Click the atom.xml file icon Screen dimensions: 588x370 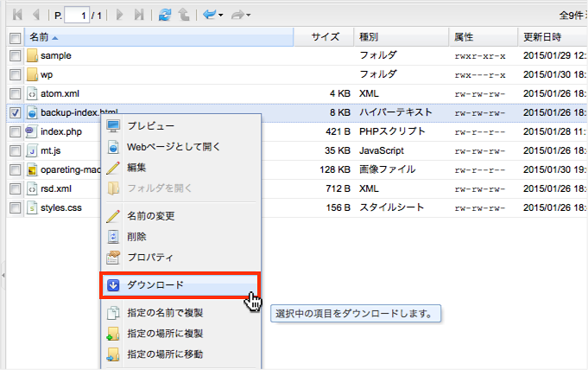[32, 93]
